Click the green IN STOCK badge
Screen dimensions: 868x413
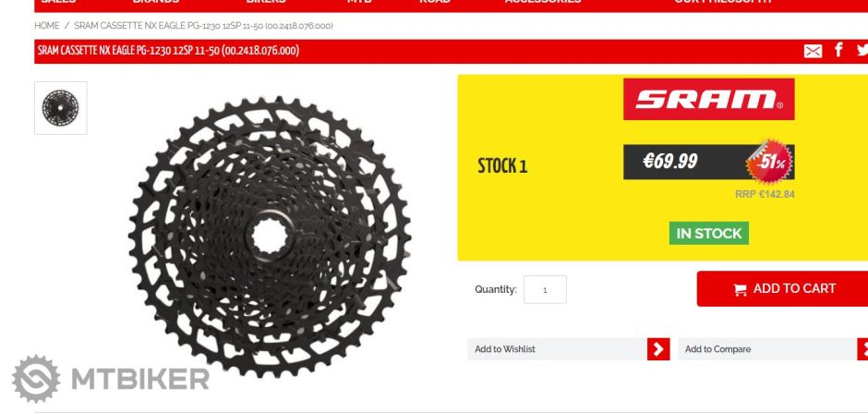pos(708,233)
